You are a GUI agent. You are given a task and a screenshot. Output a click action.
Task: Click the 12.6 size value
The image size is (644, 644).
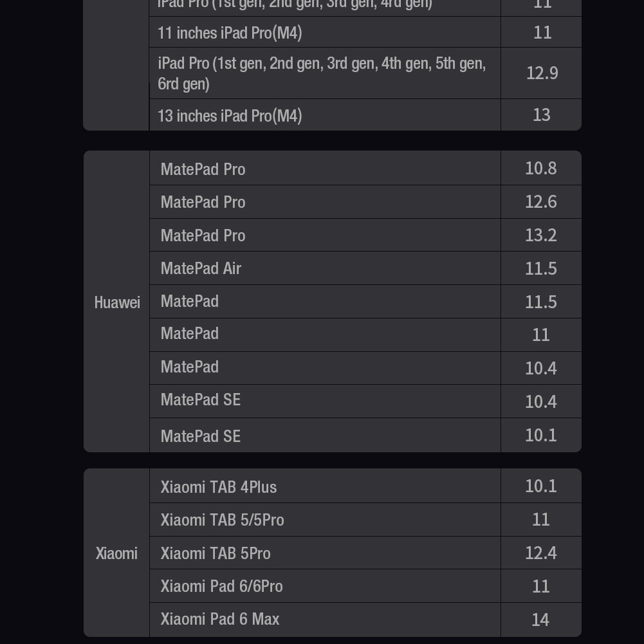(540, 202)
